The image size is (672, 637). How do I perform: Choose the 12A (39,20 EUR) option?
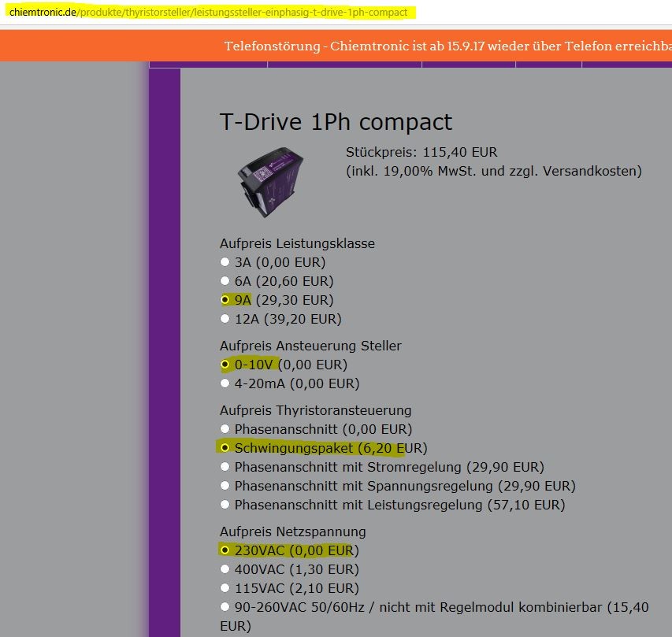(225, 318)
